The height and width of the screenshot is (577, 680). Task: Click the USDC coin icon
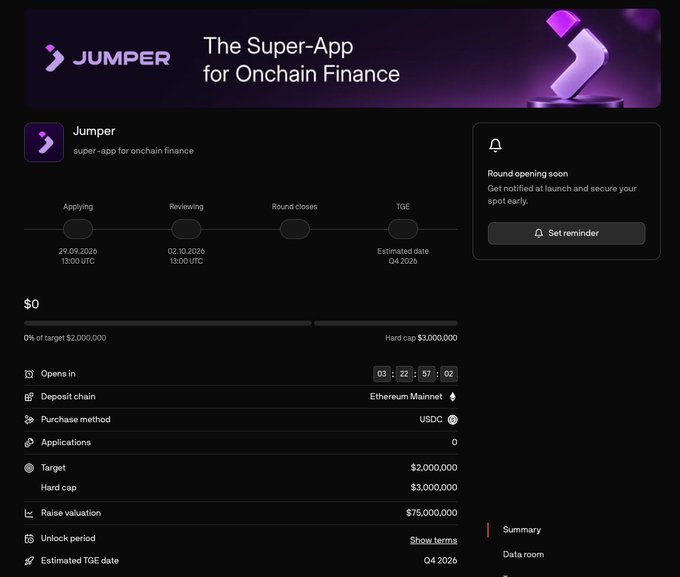(452, 420)
